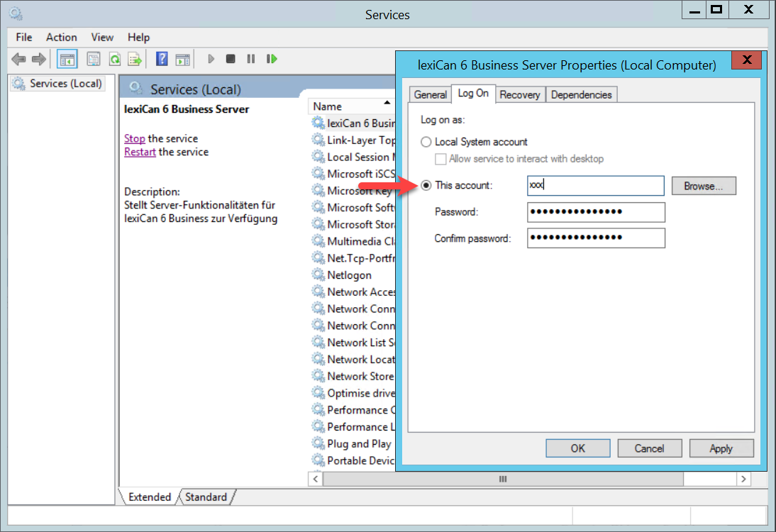Select the This account radio button
The image size is (776, 532).
point(426,185)
